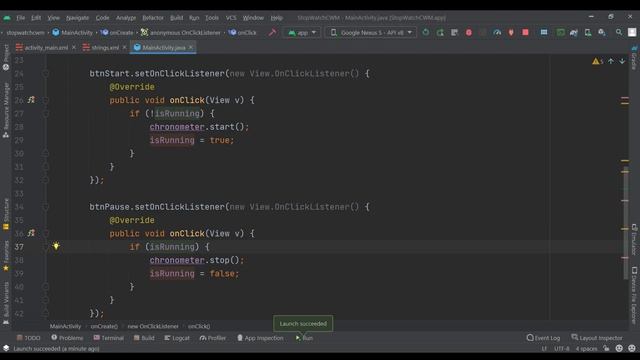The image size is (640, 360).
Task: Open the Refactor menu
Action: coord(153,18)
